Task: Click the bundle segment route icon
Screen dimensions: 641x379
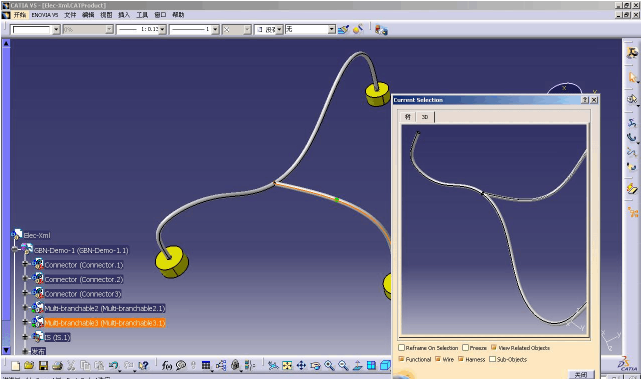Action: pos(632,123)
